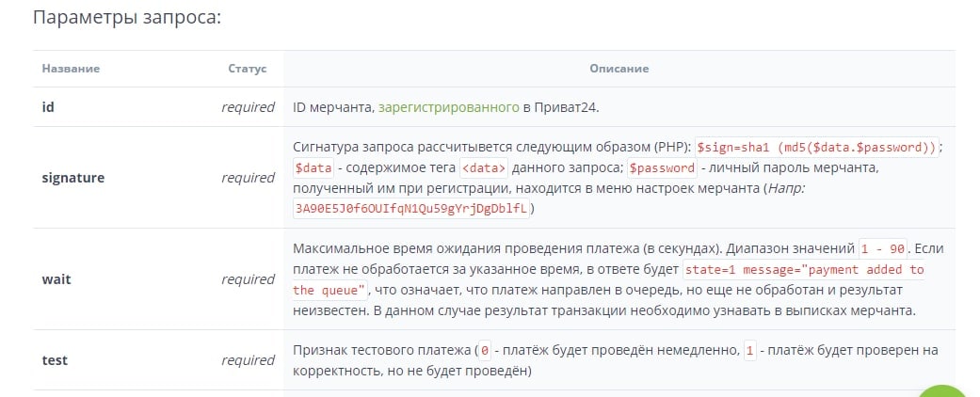Click the standalone "$password" code label
The height and width of the screenshot is (397, 980).
[662, 168]
